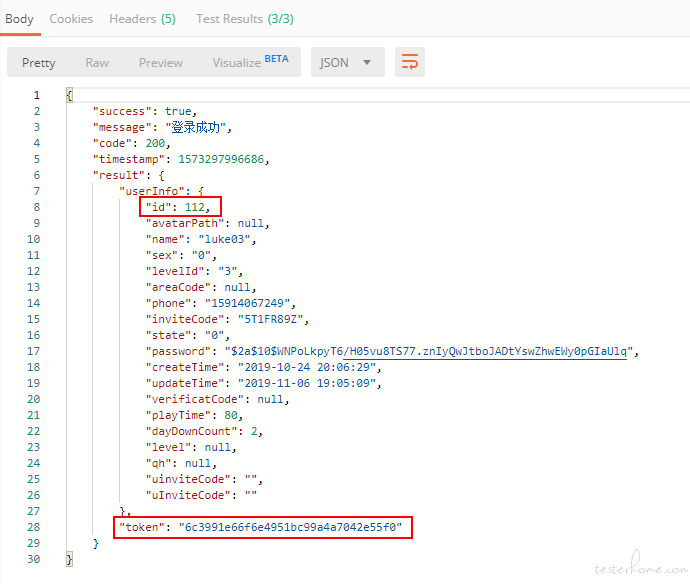Click line number 30 in the gutter
The width and height of the screenshot is (690, 584).
33,559
